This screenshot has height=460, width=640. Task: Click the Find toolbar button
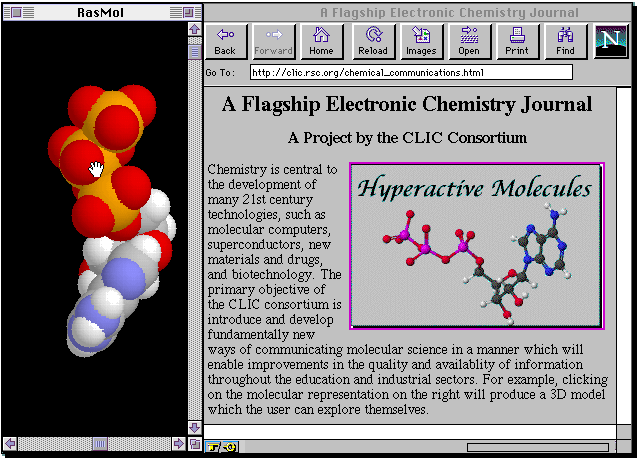tap(566, 41)
